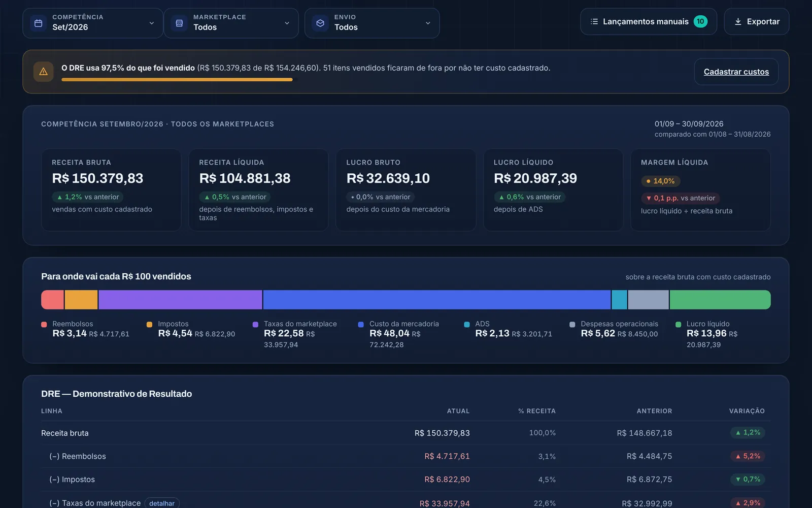Image resolution: width=812 pixels, height=508 pixels.
Task: Follow the Cadastrar custos link
Action: 736,72
